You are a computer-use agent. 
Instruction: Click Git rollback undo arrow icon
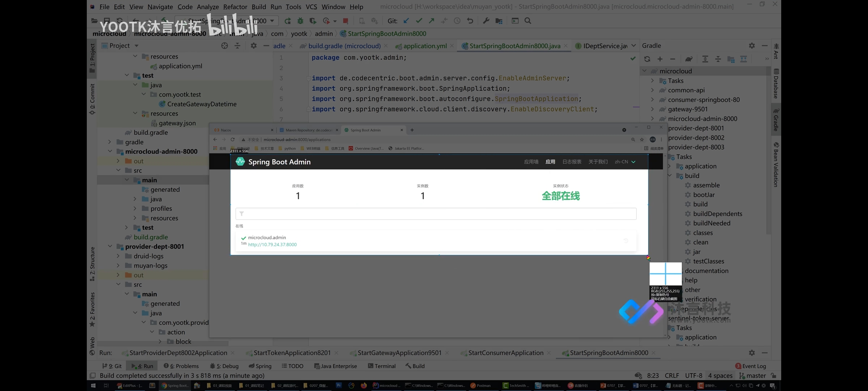coord(470,21)
